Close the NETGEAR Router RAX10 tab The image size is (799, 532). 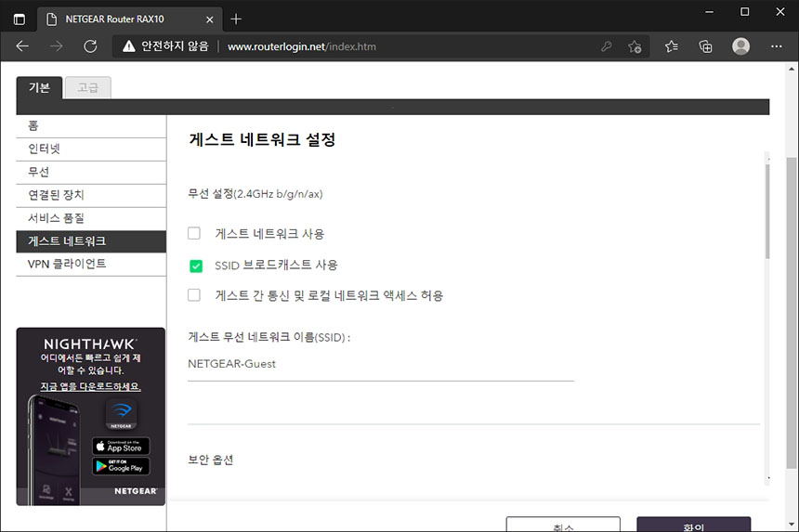[209, 19]
